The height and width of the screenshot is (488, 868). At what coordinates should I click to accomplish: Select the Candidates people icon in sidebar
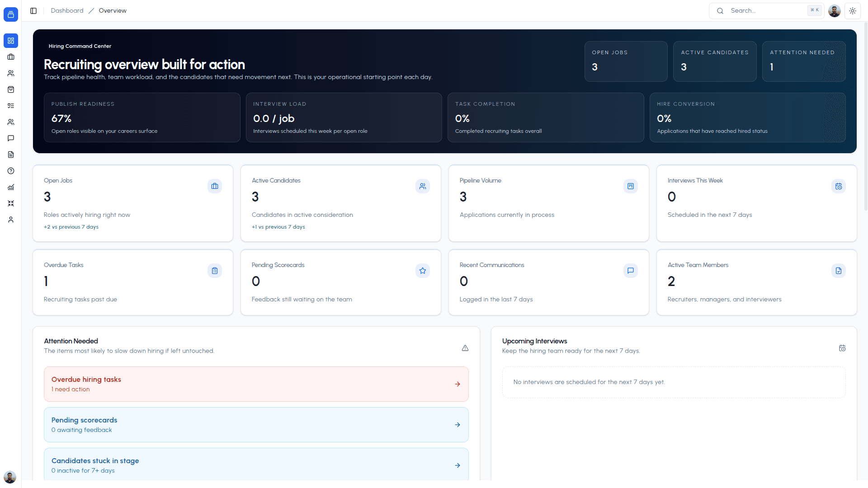tap(11, 73)
